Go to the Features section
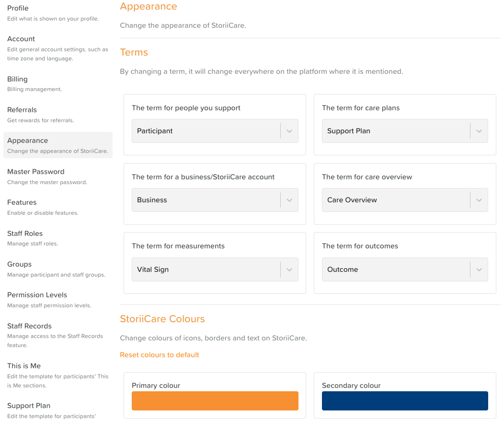The image size is (504, 421). 58,207
